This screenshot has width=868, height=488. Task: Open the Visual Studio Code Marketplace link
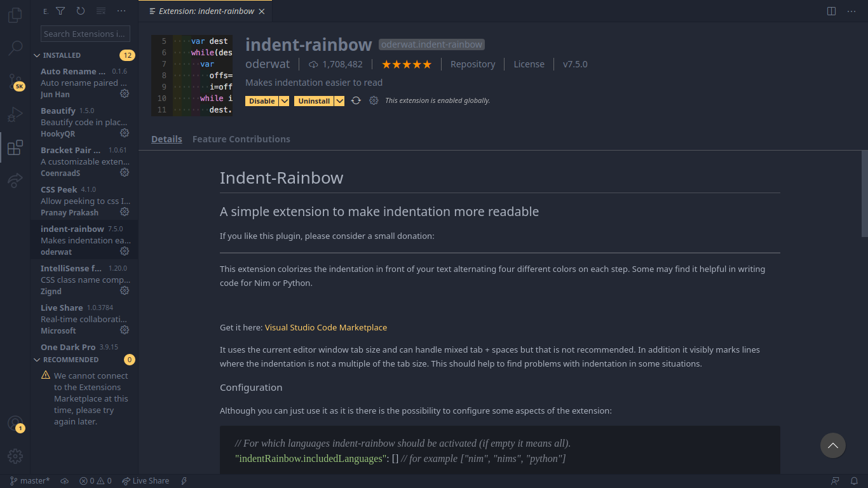326,327
